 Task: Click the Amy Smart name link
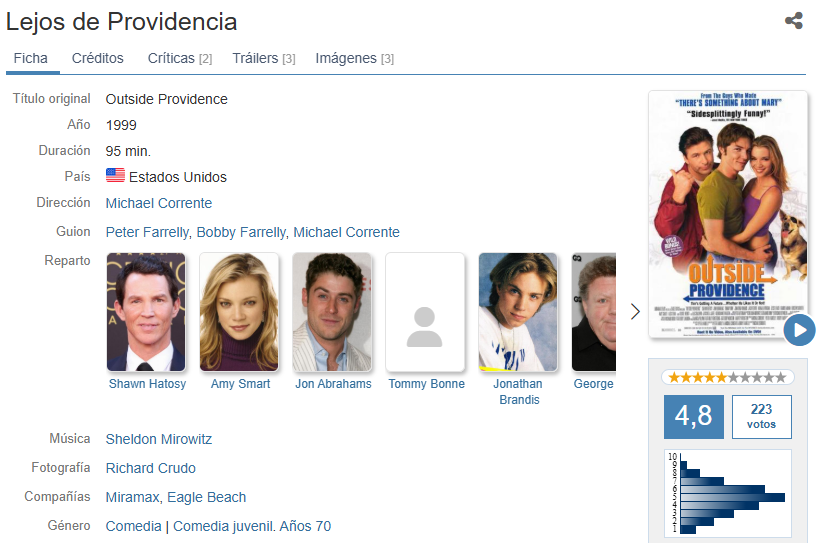point(241,384)
